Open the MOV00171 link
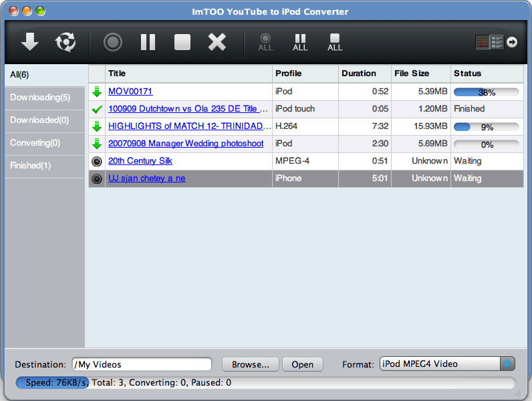This screenshot has height=401, width=532. coord(130,92)
